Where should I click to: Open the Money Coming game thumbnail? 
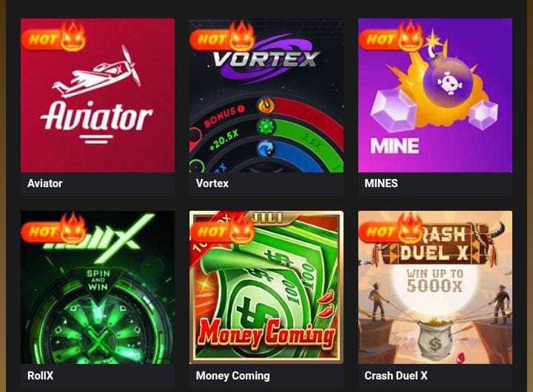pos(266,288)
